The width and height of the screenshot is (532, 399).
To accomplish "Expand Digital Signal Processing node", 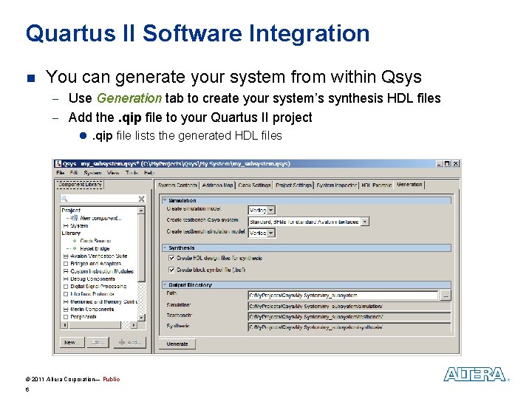I will (x=66, y=287).
